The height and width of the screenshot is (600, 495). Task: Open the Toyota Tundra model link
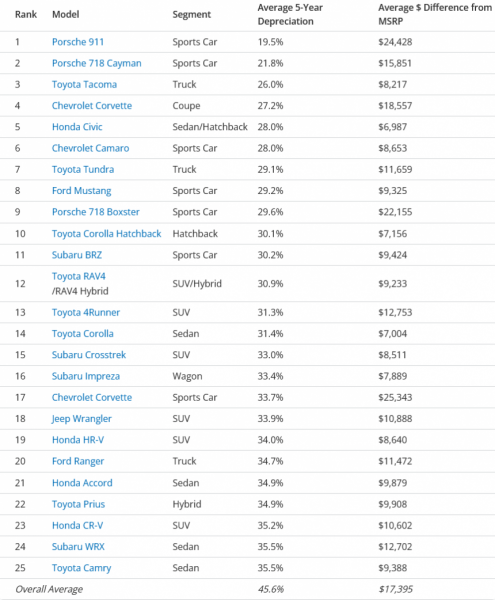click(x=83, y=170)
